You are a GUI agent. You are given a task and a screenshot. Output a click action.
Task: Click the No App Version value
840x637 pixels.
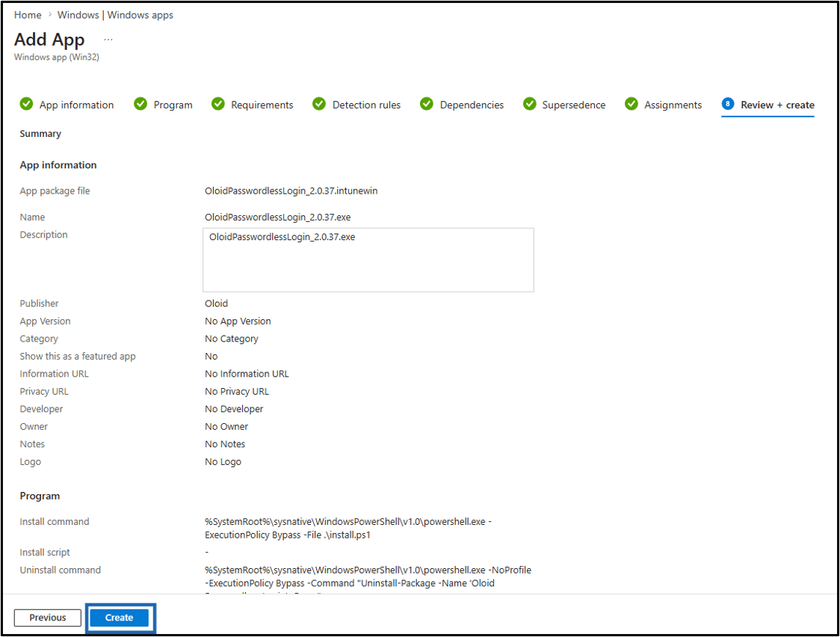(238, 321)
